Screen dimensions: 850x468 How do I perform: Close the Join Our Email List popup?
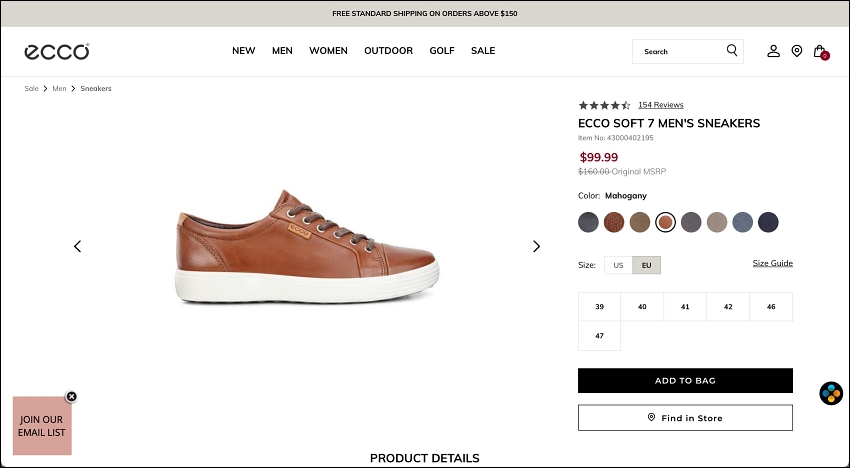coord(72,396)
